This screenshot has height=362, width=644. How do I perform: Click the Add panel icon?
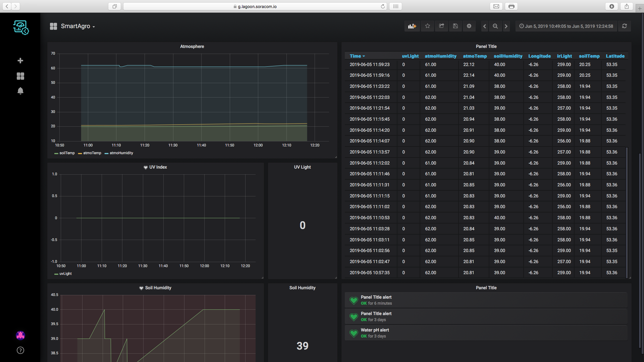pos(412,26)
